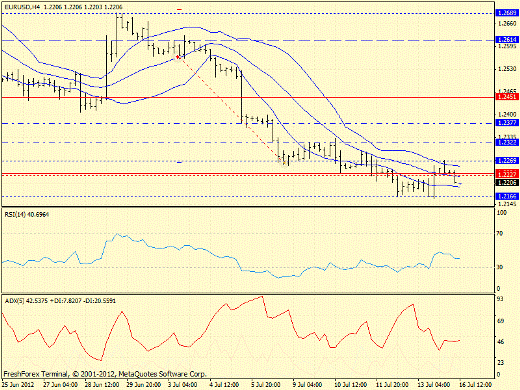
Task: Click the 1.2660 price axis value
Action: [507, 23]
